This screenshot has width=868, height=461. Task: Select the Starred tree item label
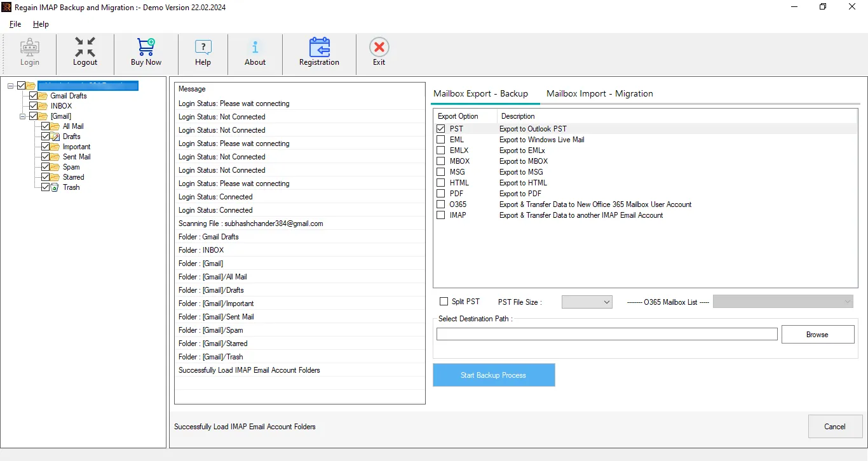[73, 177]
